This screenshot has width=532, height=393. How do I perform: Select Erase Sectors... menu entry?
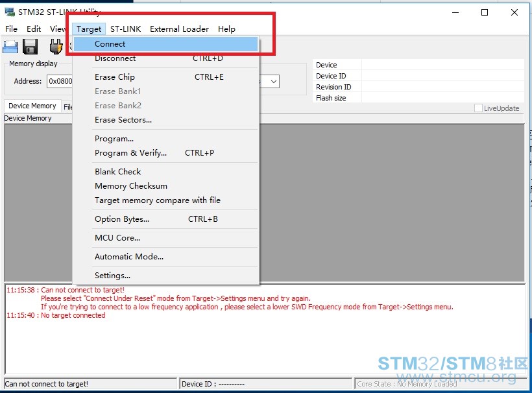pos(166,120)
